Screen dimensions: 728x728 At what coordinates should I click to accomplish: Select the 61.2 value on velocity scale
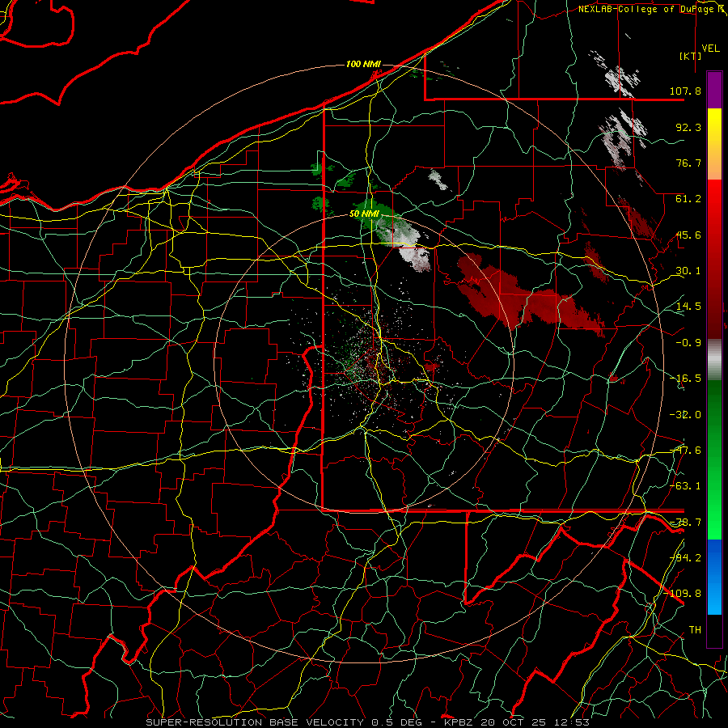pos(688,199)
